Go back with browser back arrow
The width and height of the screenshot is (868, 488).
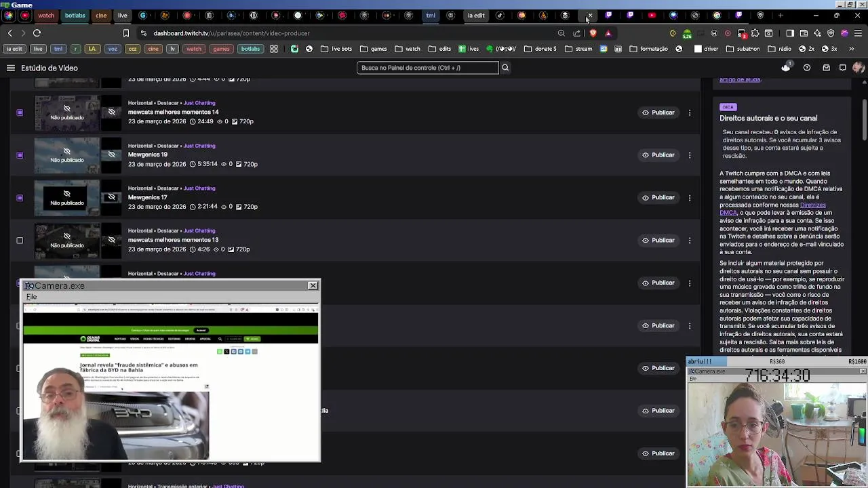coord(10,33)
